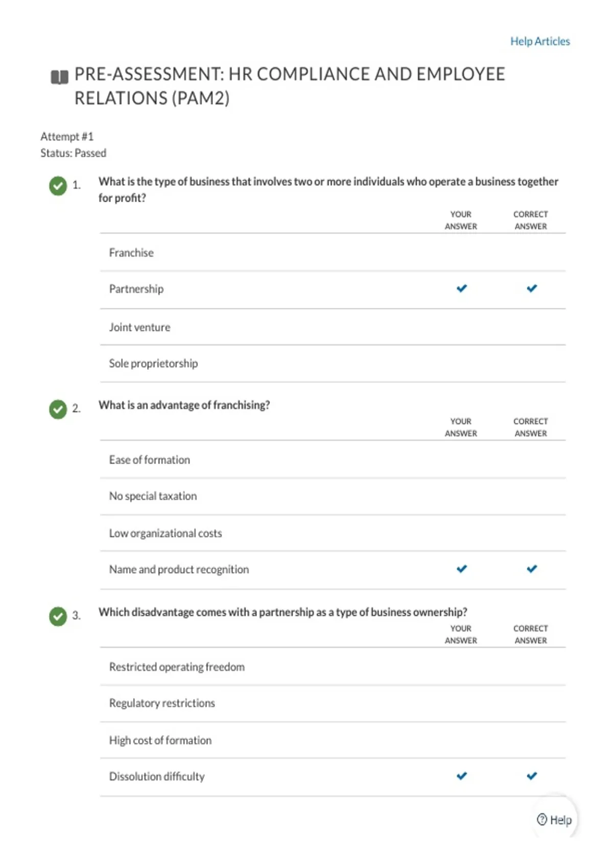Choose the No special taxation option
This screenshot has width=613, height=868.
(333, 496)
